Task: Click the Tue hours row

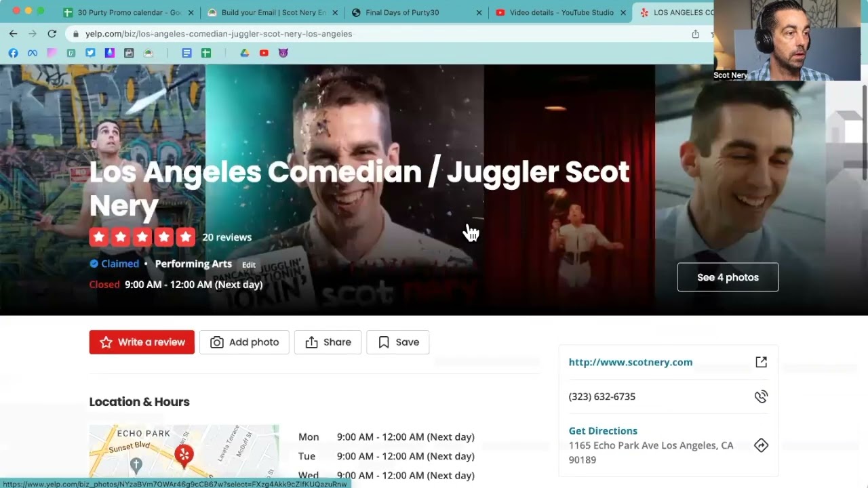Action: [x=387, y=456]
